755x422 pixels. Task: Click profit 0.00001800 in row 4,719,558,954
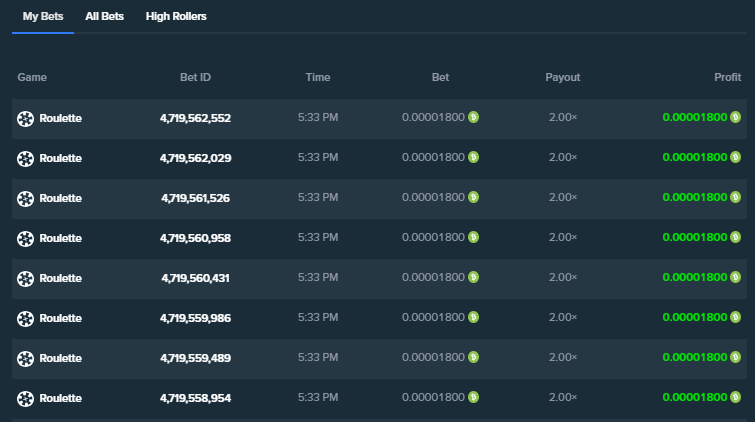coord(695,397)
